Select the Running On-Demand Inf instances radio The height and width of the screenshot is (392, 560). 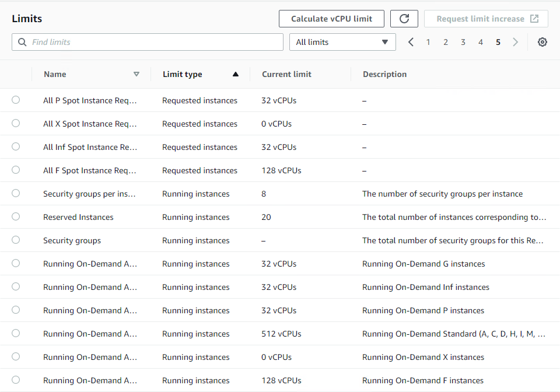click(16, 286)
